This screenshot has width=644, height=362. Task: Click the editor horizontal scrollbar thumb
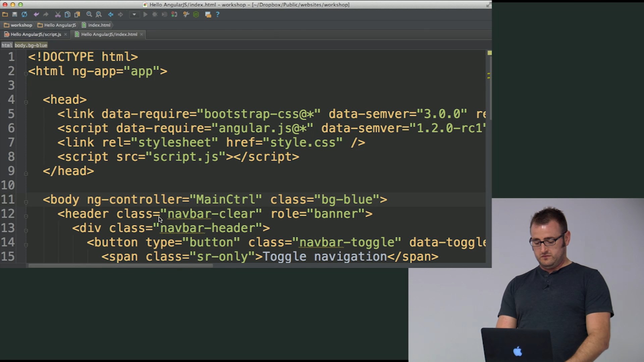[x=120, y=266]
